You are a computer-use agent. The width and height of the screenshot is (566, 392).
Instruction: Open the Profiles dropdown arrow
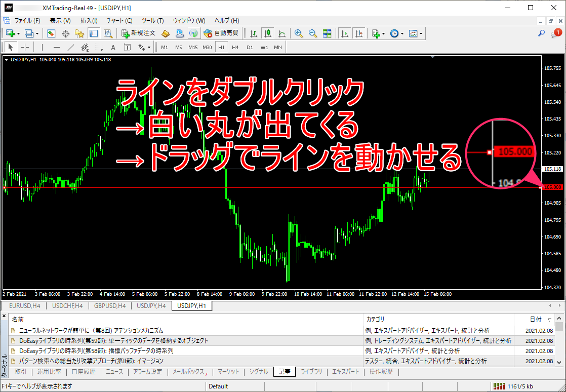[x=37, y=33]
